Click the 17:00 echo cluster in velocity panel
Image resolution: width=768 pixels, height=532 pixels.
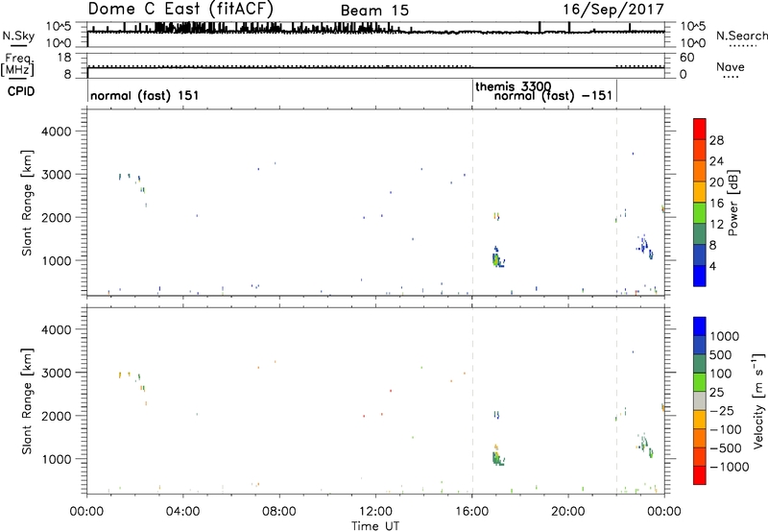point(497,455)
